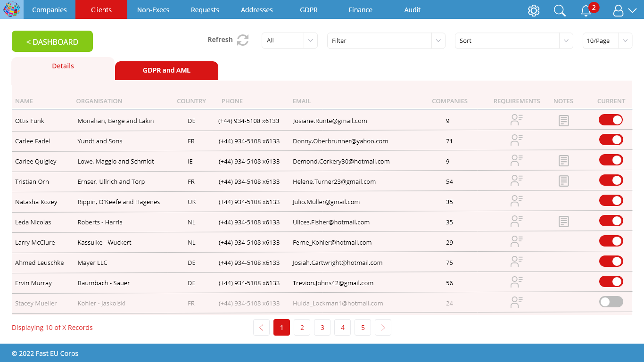Toggle current status for Ottis Funk
Viewport: 644px width, 362px height.
tap(611, 120)
